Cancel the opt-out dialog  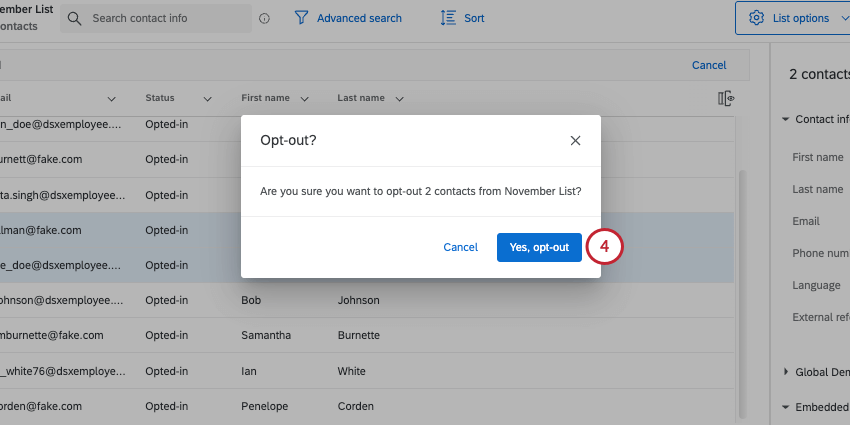[460, 247]
